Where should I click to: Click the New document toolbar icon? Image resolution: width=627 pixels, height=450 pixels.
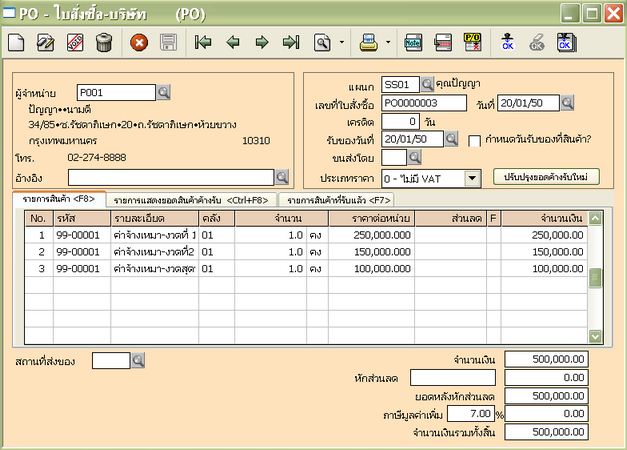coord(17,42)
